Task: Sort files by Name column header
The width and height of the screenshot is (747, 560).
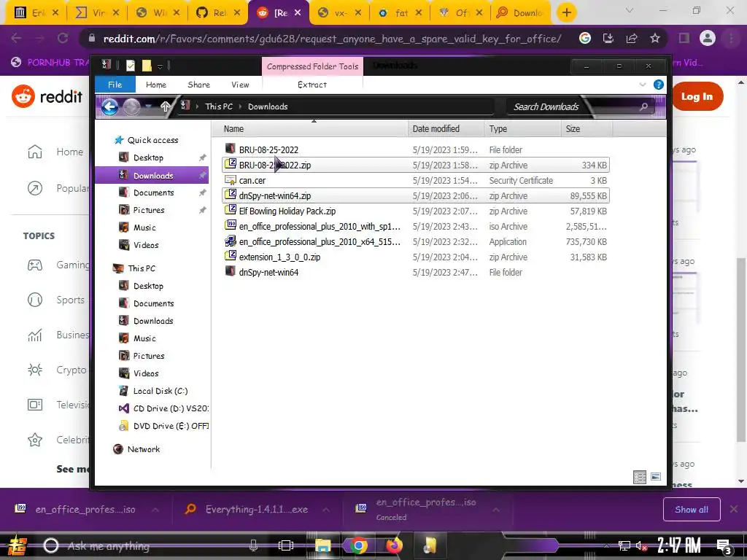Action: 314,128
